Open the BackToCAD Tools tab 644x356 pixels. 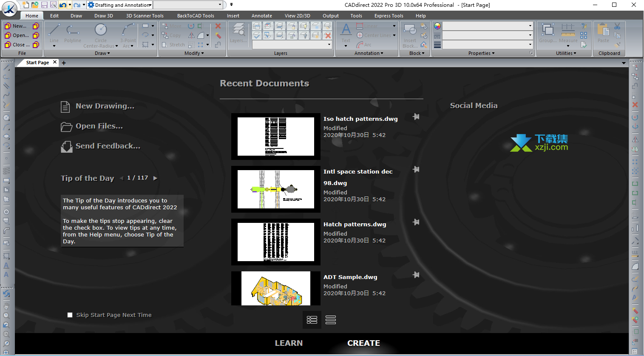[x=196, y=16]
